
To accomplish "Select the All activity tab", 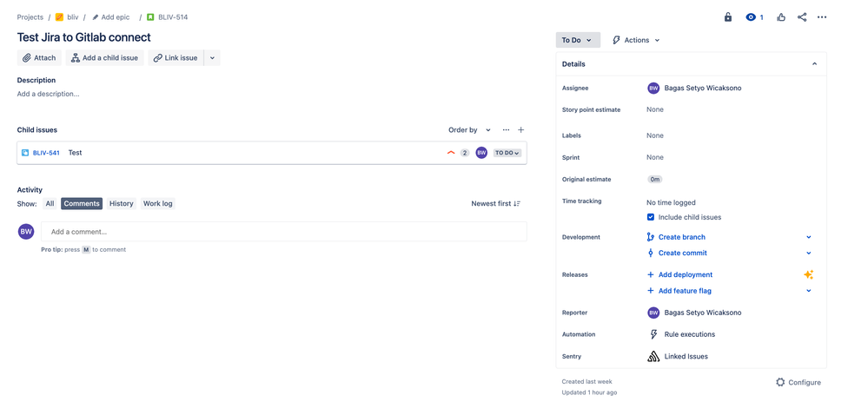I will pyautogui.click(x=50, y=204).
